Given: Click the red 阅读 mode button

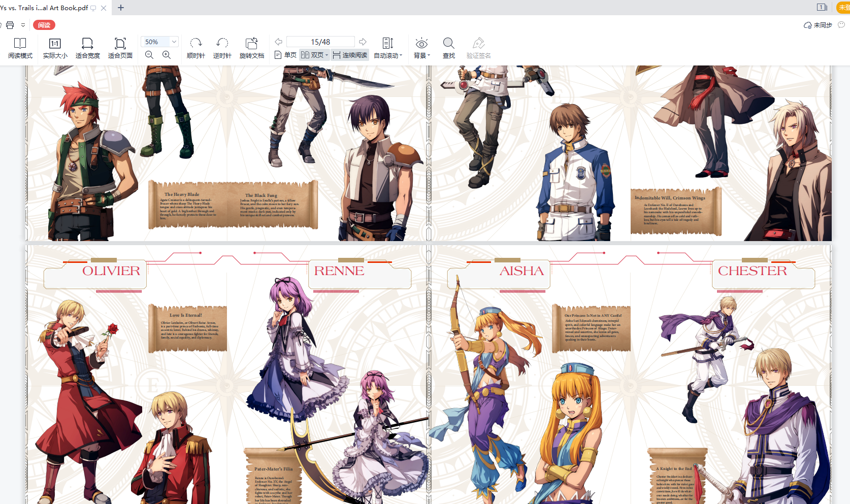Looking at the screenshot, I should pyautogui.click(x=44, y=25).
